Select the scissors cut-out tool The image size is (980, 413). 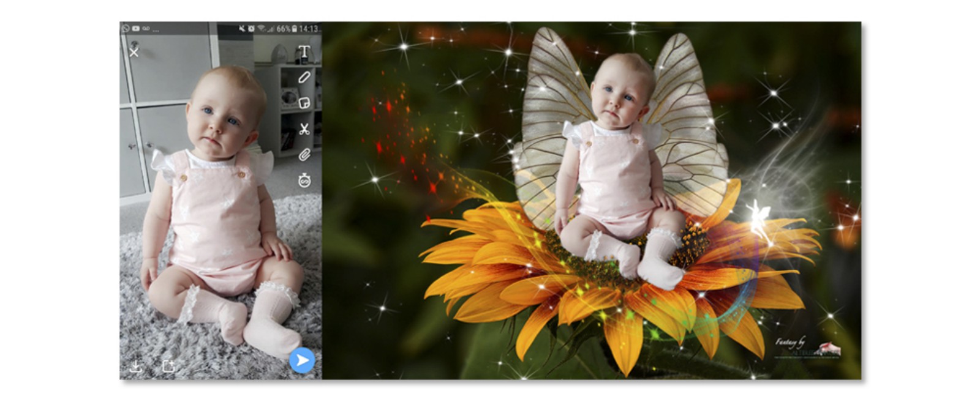pos(304,129)
